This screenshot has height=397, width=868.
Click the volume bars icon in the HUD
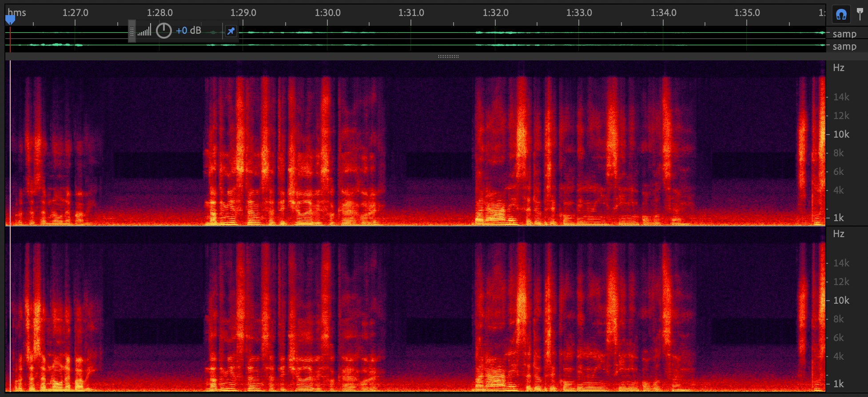pyautogui.click(x=144, y=31)
